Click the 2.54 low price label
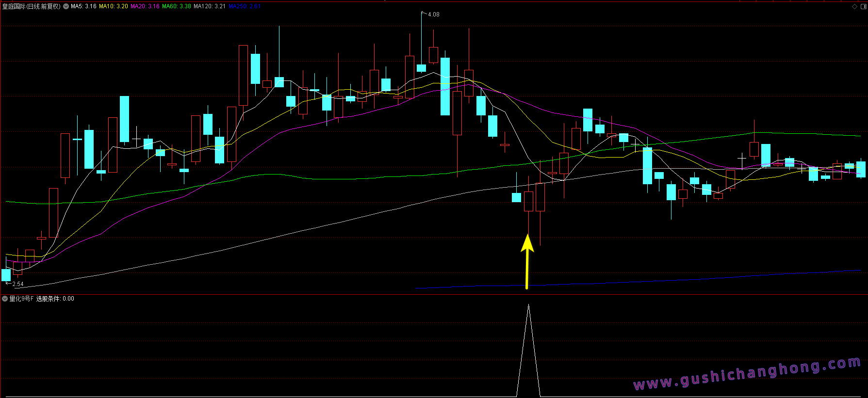 coord(17,284)
